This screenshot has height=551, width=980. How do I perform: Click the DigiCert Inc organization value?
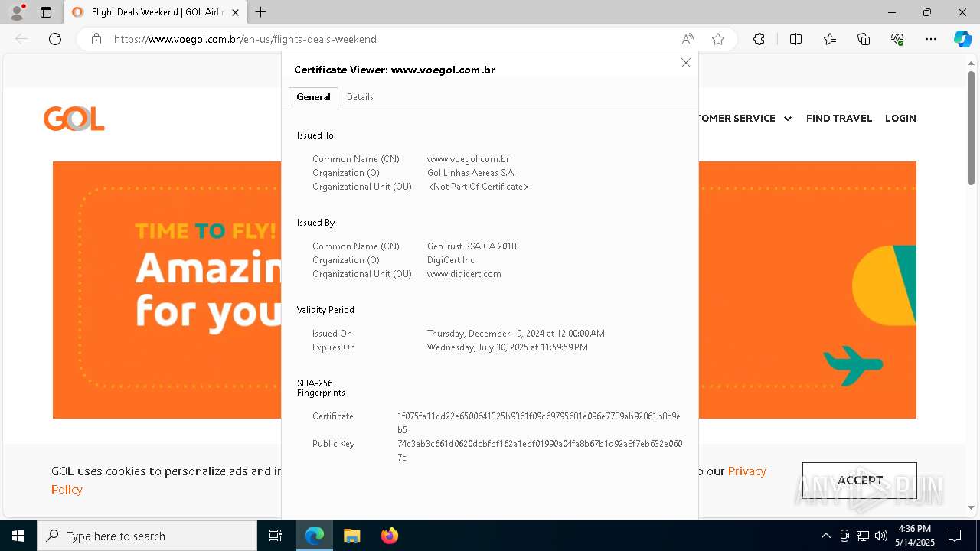click(x=451, y=260)
